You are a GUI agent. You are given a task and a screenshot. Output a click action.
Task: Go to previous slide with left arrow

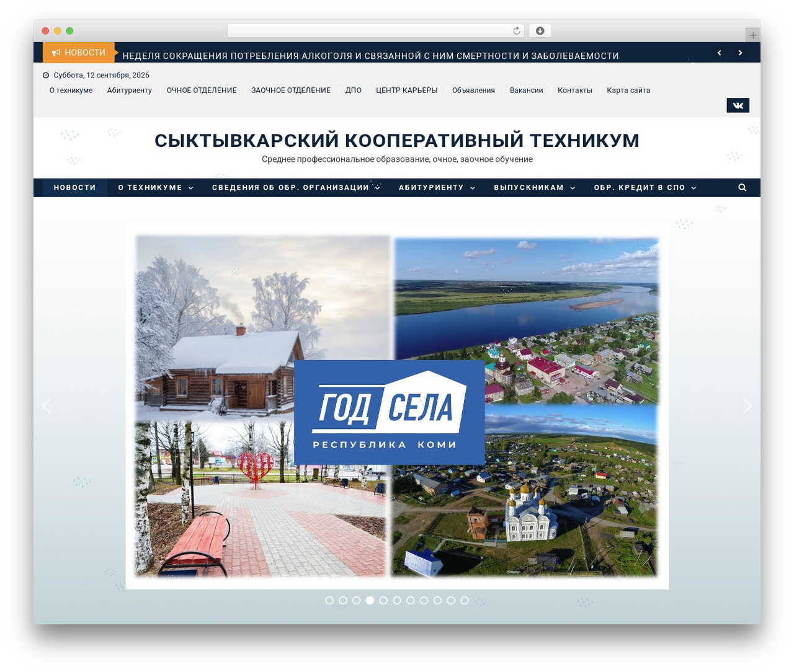pyautogui.click(x=47, y=406)
